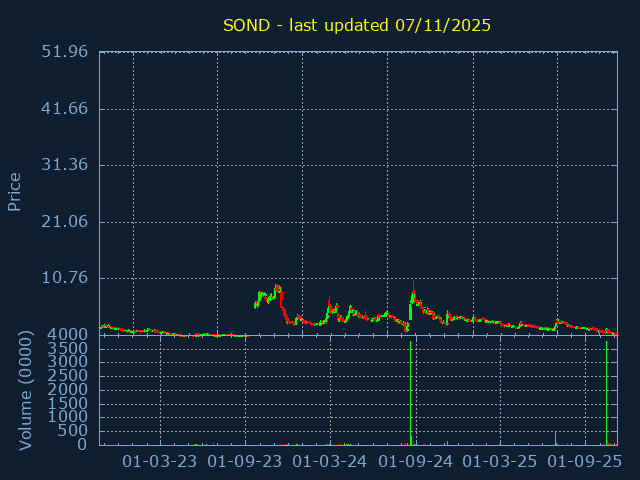Click the 01-09-23 date label
This screenshot has height=480, width=640.
[245, 461]
